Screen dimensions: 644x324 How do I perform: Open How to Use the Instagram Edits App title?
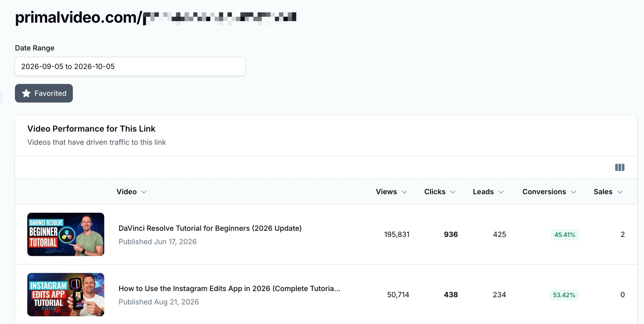click(229, 289)
